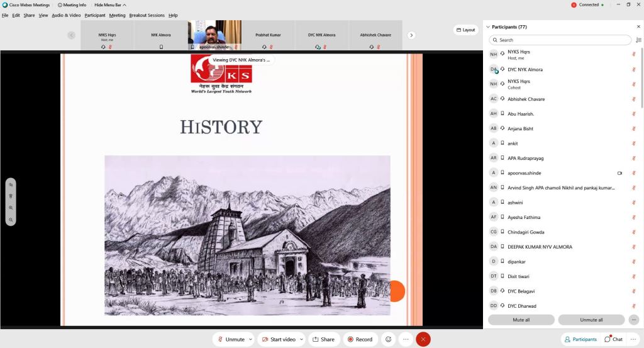Screen dimensions: 644x348
Task: Show next video thumbnails with right arrow
Action: 411,35
